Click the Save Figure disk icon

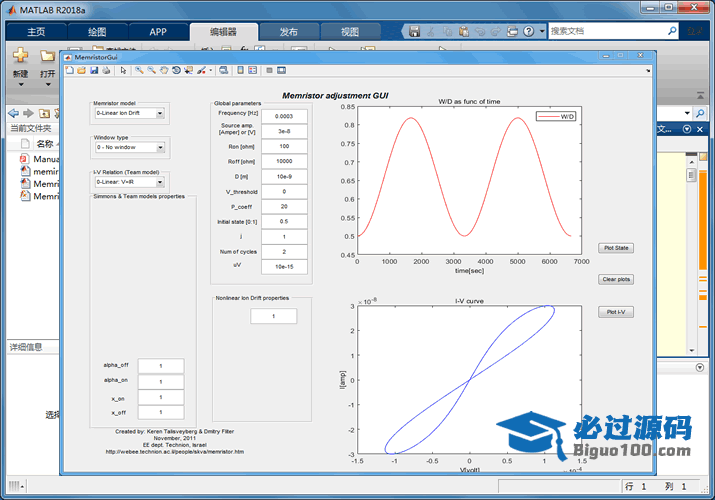tap(93, 71)
